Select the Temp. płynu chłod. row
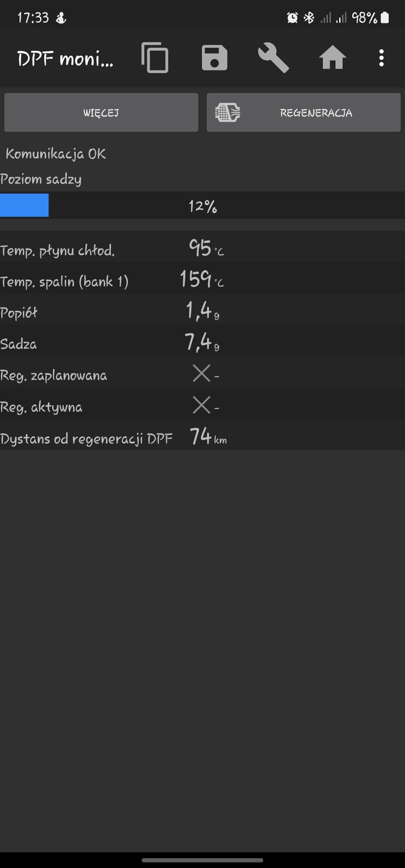The image size is (405, 868). [x=202, y=247]
